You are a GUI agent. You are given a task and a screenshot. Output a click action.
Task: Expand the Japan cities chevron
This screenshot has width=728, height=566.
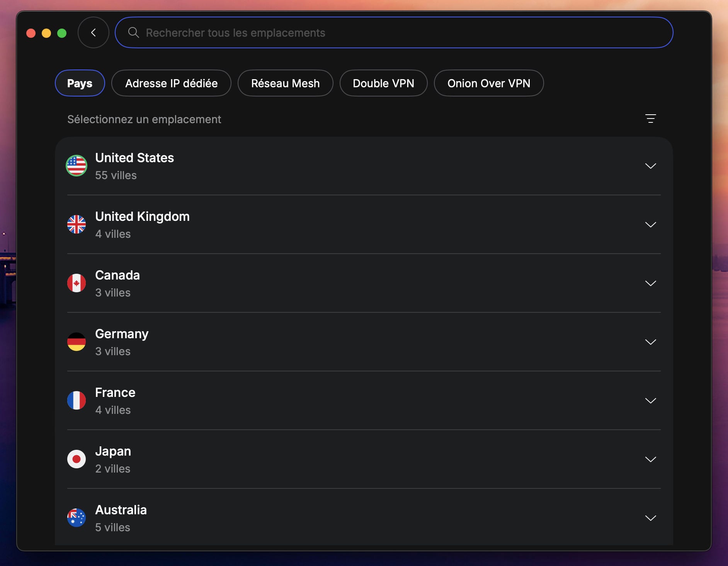(x=650, y=459)
